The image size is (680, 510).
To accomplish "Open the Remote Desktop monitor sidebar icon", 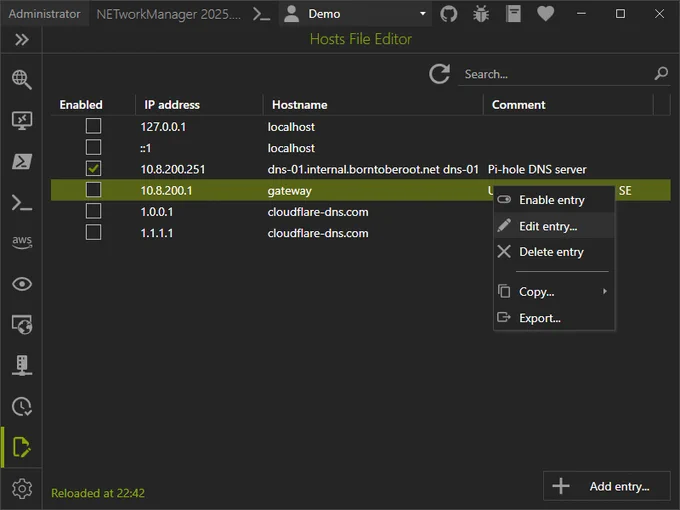I will point(22,121).
